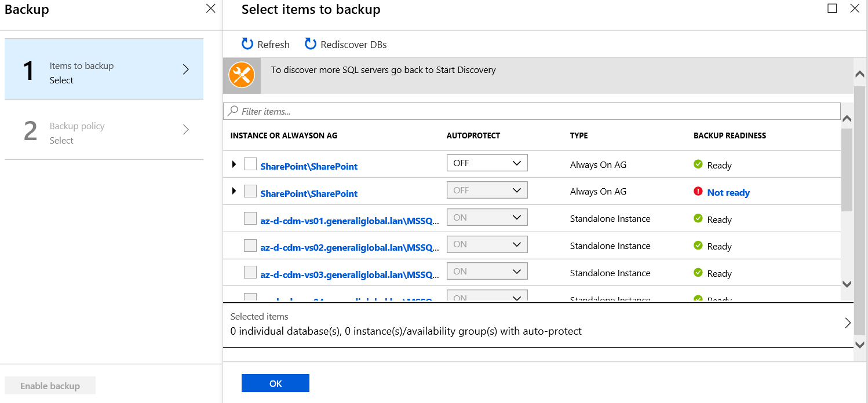Click the inner table scroll down arrow

[847, 284]
